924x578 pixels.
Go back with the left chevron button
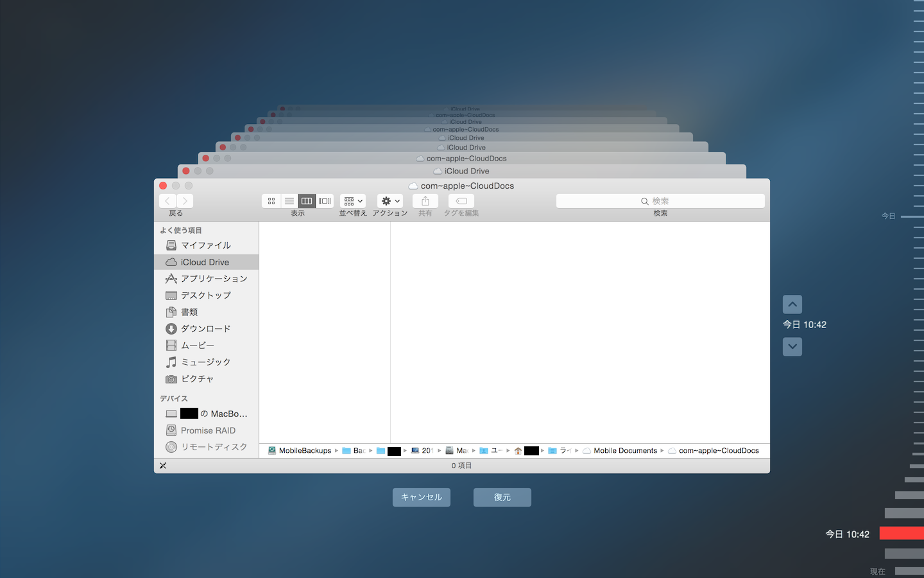(167, 201)
